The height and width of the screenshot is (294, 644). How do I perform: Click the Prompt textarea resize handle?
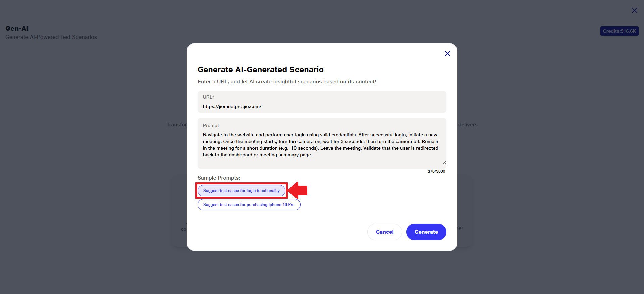pyautogui.click(x=444, y=163)
